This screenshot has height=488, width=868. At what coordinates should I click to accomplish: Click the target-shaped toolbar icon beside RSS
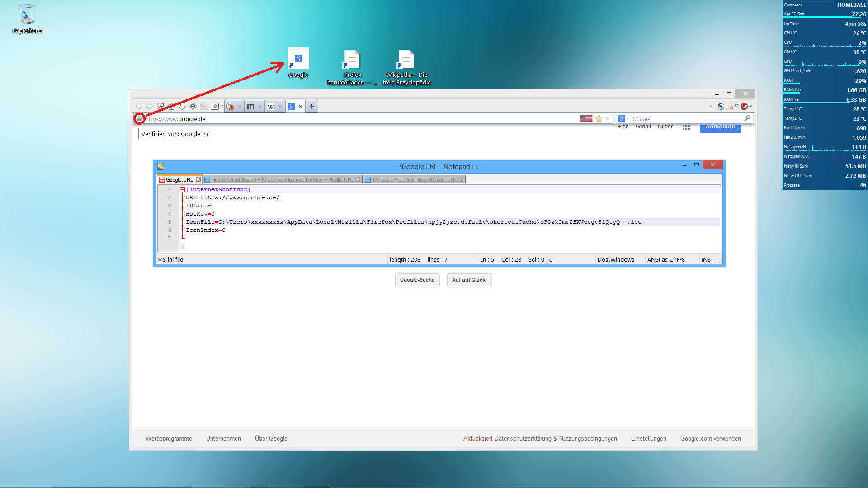pos(193,106)
